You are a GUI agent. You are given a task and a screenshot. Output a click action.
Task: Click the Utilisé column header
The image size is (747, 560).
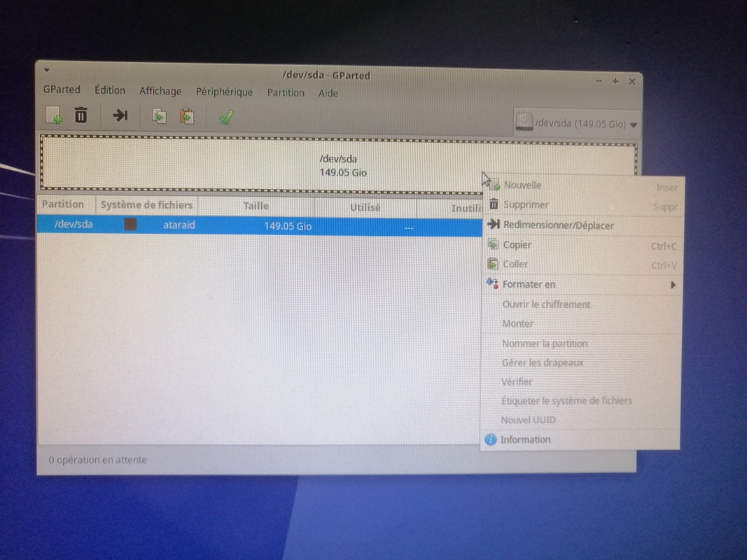pyautogui.click(x=365, y=208)
